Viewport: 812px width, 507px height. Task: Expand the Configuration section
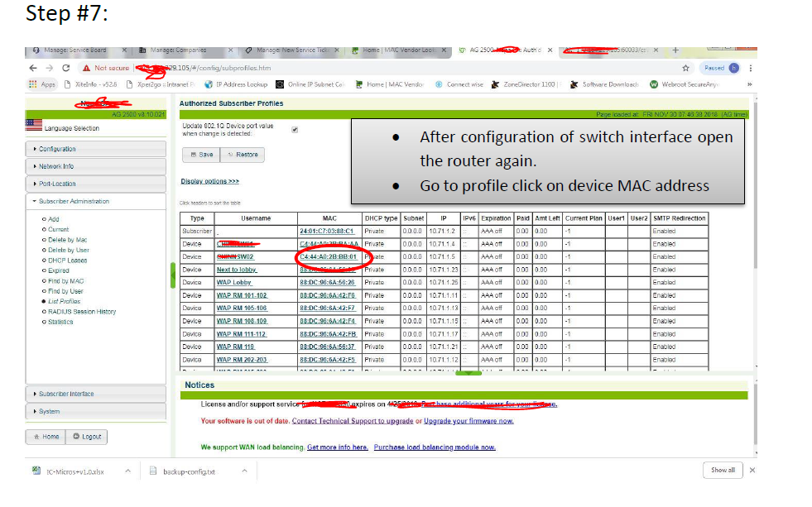click(57, 149)
